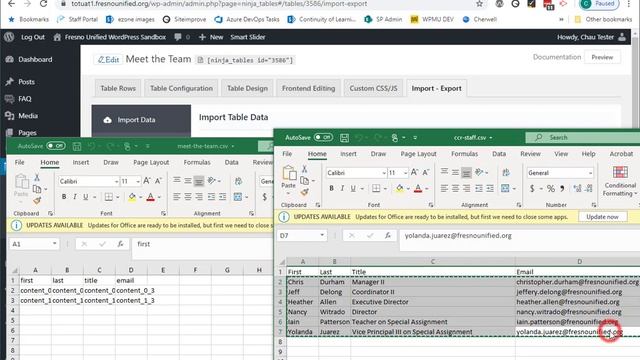Open ccr-staff.csv file name dropdown in title bar

[x=491, y=138]
